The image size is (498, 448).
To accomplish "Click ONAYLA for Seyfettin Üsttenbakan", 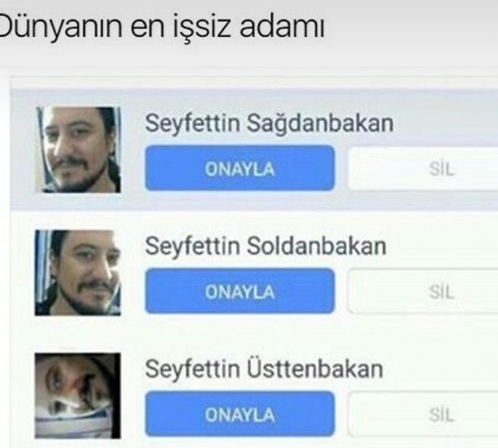I will pos(240,414).
